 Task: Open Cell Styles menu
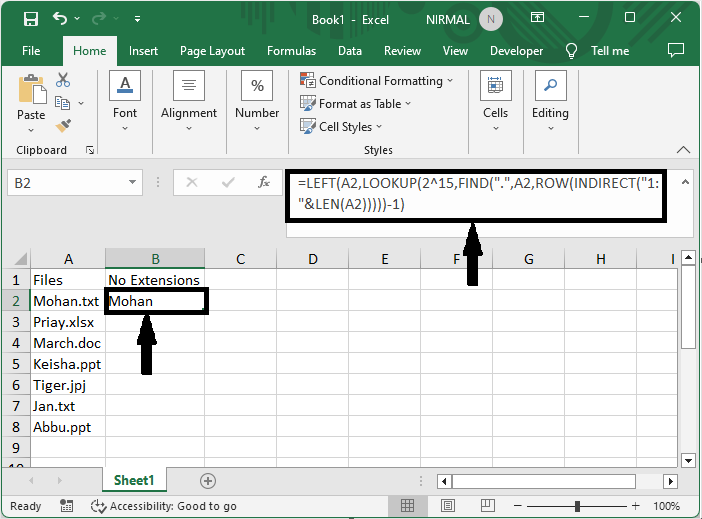coord(341,127)
